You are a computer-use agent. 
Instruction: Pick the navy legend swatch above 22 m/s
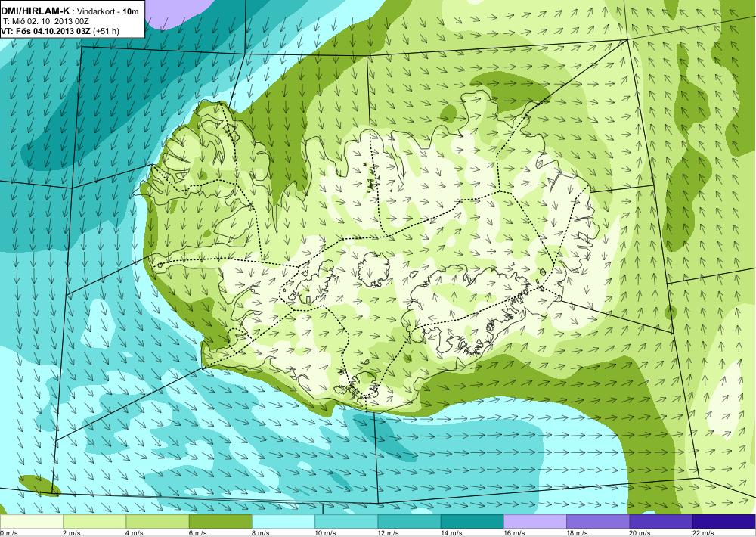[724, 522]
